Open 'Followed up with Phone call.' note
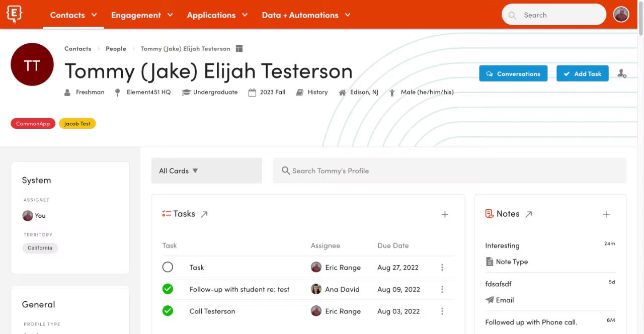 click(x=531, y=322)
